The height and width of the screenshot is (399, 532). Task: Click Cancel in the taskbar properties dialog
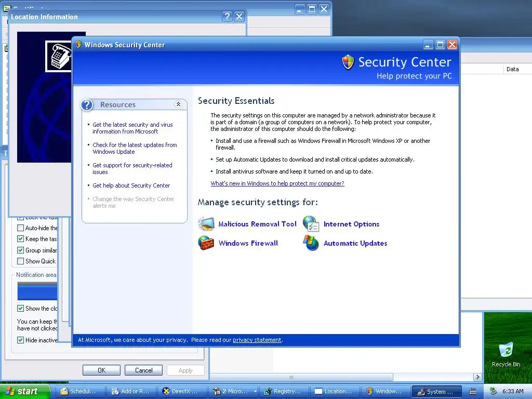(x=143, y=370)
